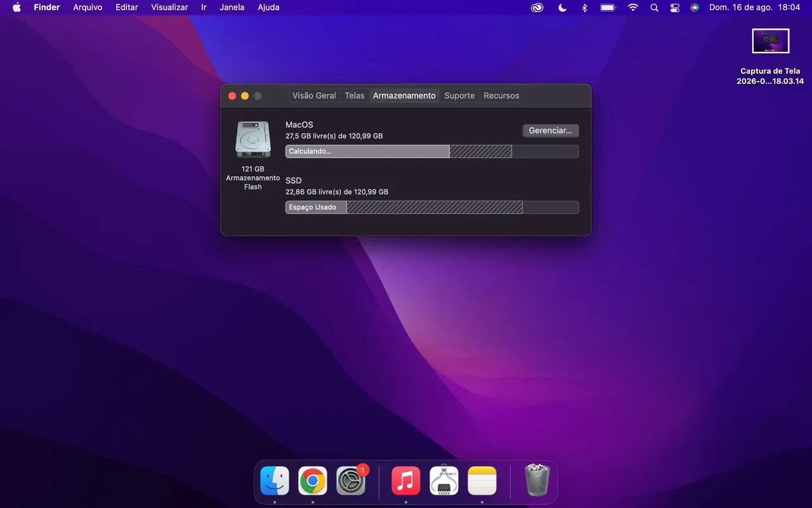
Task: Open the Wi-Fi status menu
Action: tap(633, 8)
